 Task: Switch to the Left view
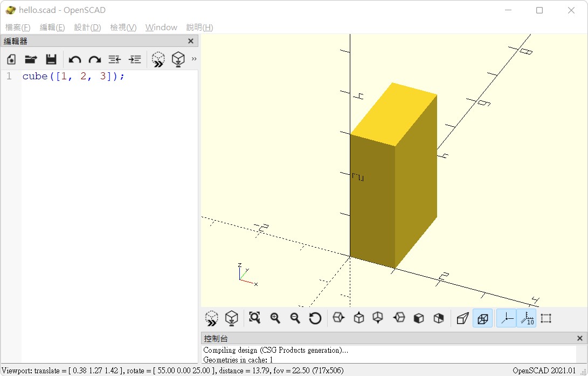click(399, 318)
